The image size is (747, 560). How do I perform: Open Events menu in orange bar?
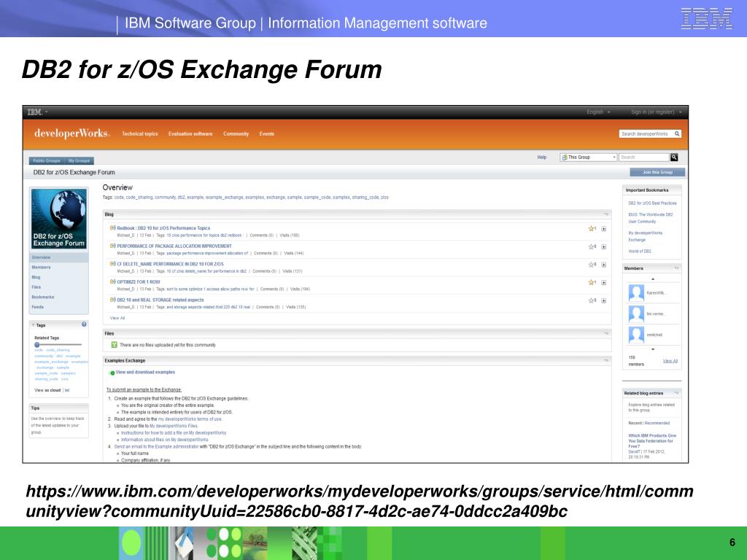pos(267,134)
